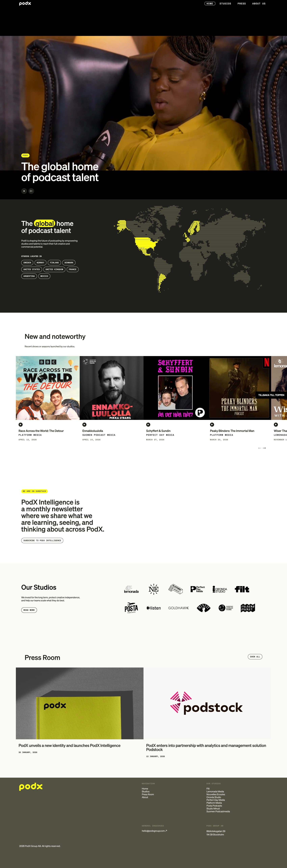Open the Minuit studio logo
The image size is (287, 868).
point(203,608)
